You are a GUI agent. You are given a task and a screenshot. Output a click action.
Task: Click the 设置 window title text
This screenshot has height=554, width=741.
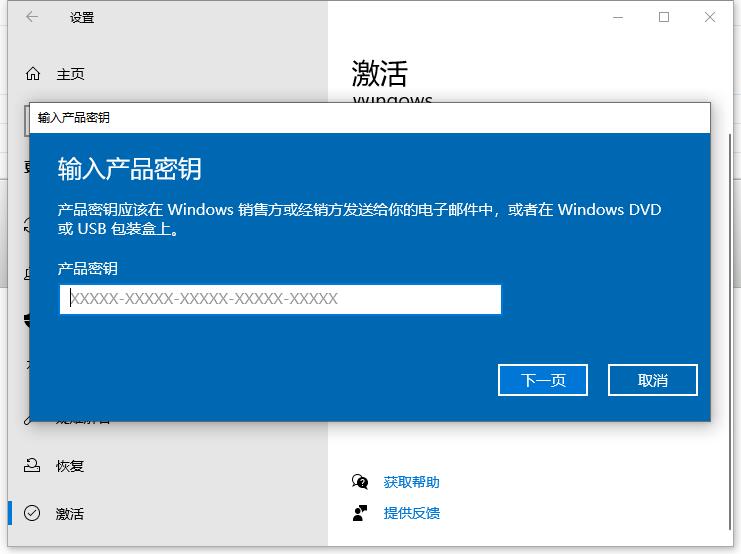tap(82, 18)
